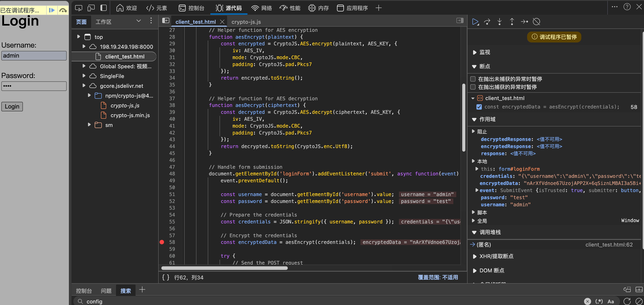
Task: Select the inspect element picker icon
Action: click(78, 8)
